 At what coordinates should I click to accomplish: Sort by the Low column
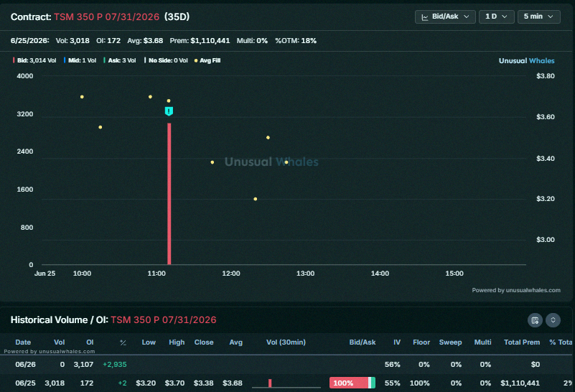click(x=149, y=342)
